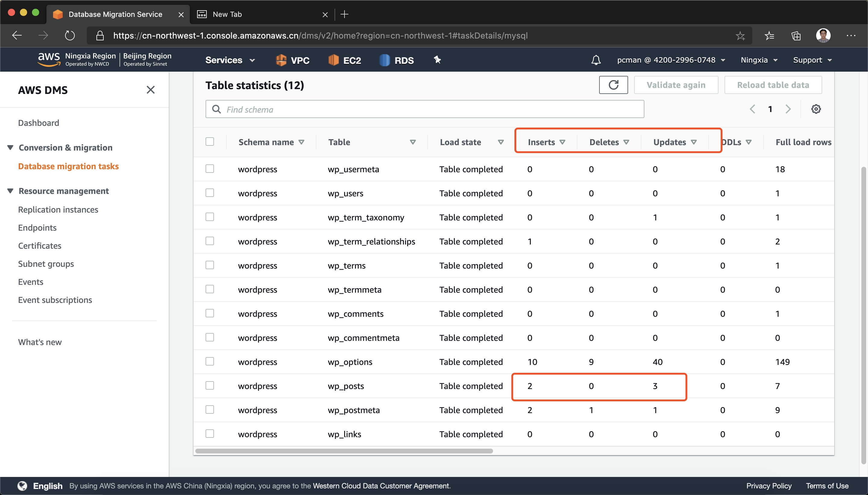Open the Ningxia region dropdown

(759, 60)
